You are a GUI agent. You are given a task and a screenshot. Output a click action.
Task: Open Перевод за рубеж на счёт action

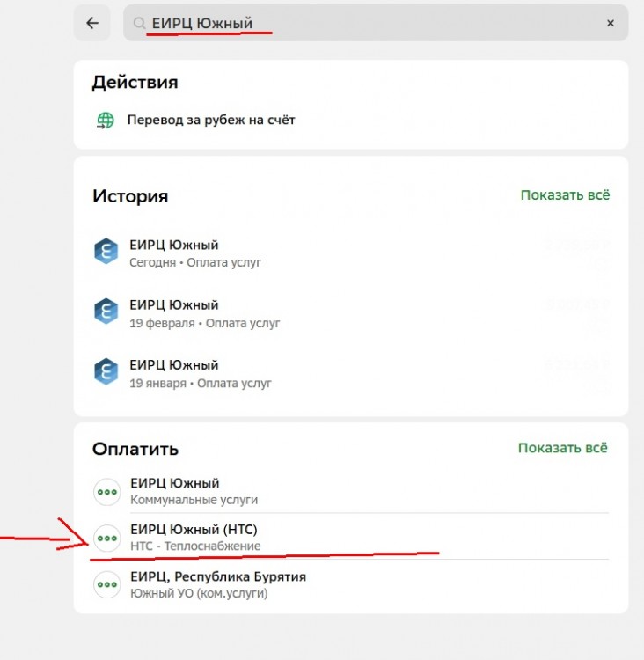tap(211, 120)
